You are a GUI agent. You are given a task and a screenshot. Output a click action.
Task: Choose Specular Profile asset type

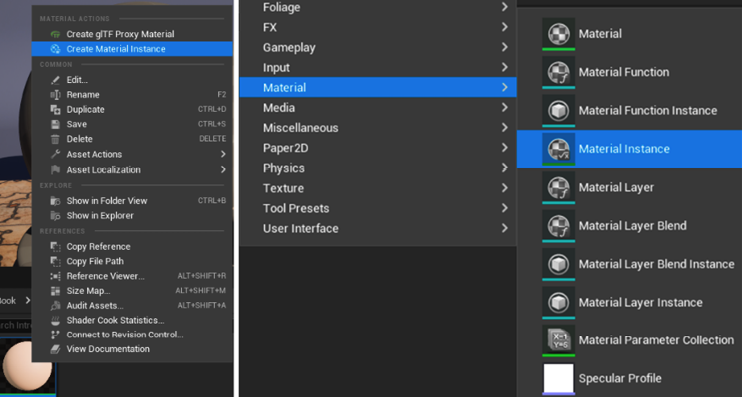[x=629, y=379]
